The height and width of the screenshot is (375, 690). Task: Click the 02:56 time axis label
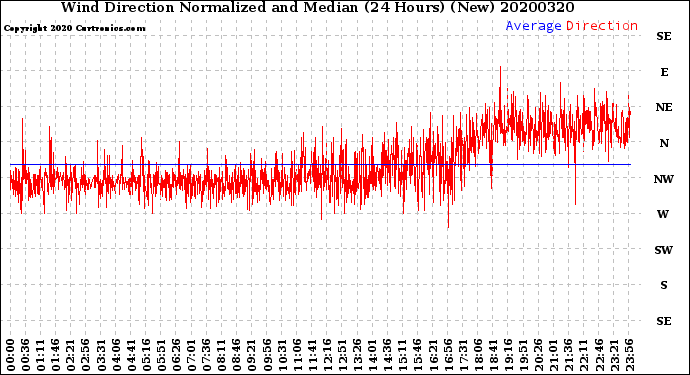pos(86,355)
